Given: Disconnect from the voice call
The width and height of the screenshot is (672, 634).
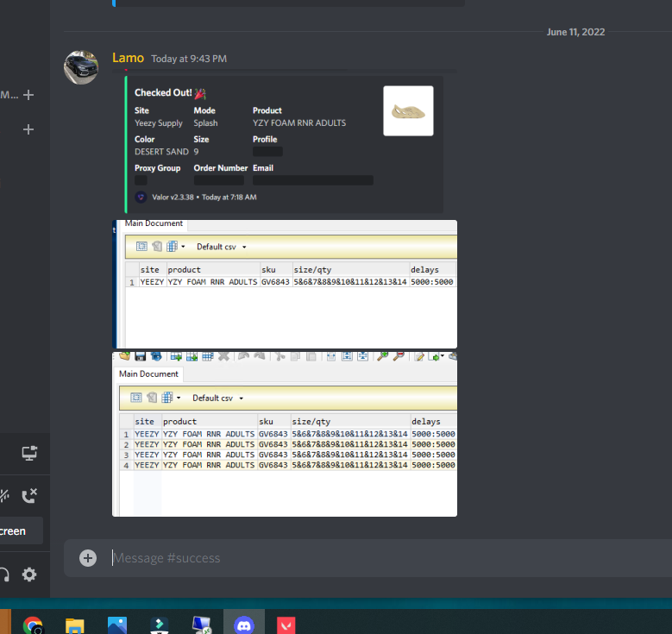Looking at the screenshot, I should pyautogui.click(x=29, y=495).
